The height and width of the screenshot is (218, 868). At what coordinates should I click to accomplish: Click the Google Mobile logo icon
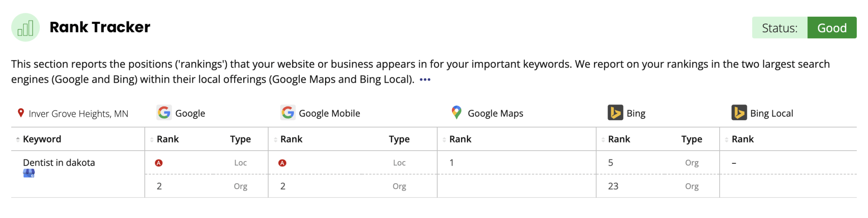click(288, 113)
